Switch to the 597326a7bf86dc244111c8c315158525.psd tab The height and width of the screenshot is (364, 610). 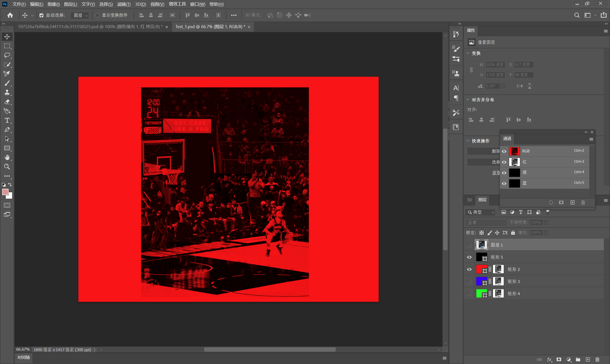pos(90,26)
